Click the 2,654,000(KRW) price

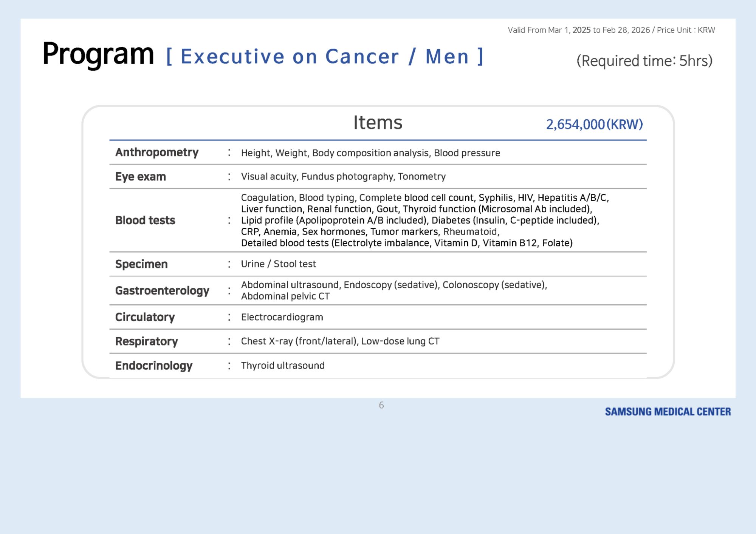click(x=594, y=124)
